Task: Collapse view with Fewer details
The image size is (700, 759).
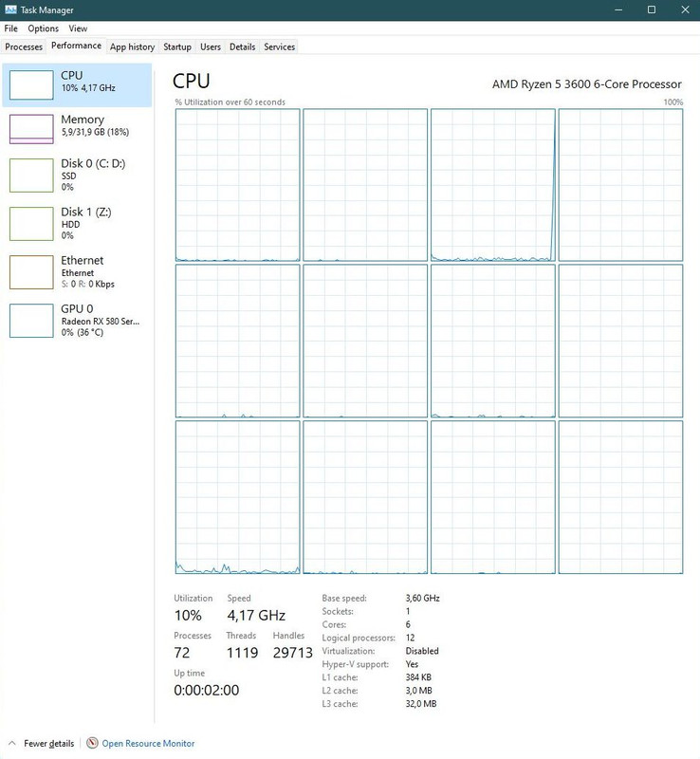Action: click(49, 744)
